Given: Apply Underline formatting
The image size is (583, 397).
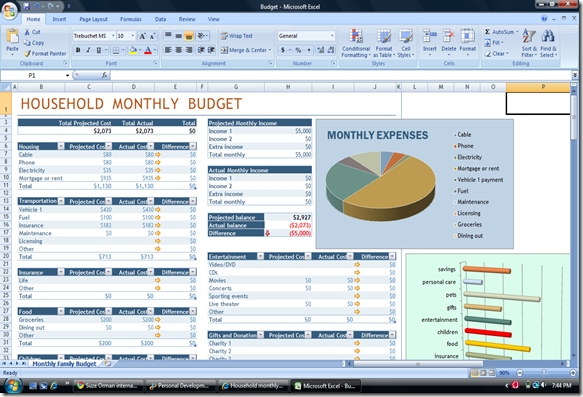Looking at the screenshot, I should pos(99,50).
